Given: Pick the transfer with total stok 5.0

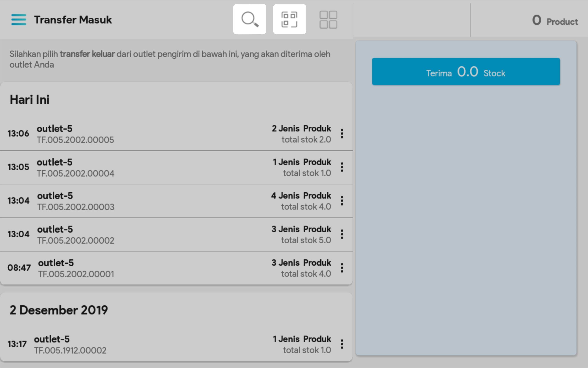Looking at the screenshot, I should (170, 234).
